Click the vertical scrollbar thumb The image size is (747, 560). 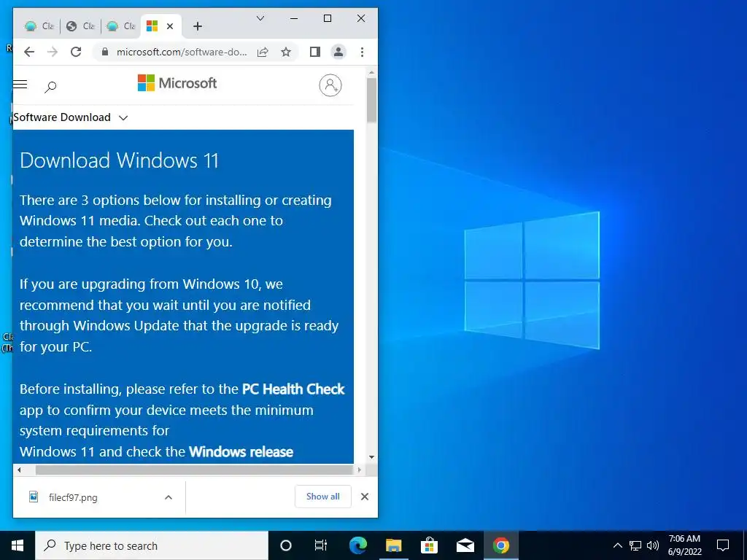[371, 101]
